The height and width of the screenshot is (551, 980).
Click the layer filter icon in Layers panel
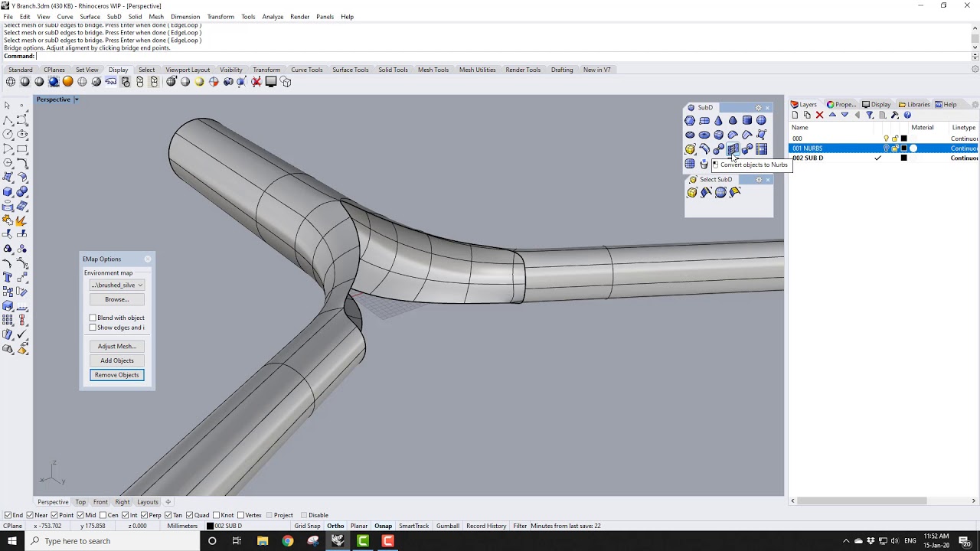[869, 115]
